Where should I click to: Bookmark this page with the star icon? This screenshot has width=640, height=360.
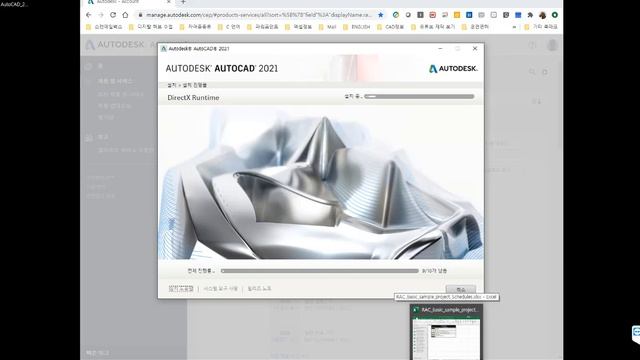(380, 15)
